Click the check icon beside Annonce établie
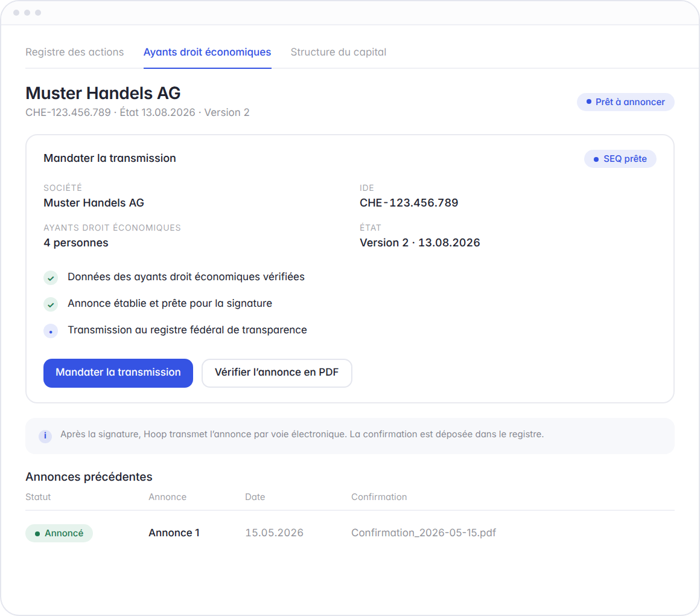This screenshot has width=700, height=616. pyautogui.click(x=51, y=304)
